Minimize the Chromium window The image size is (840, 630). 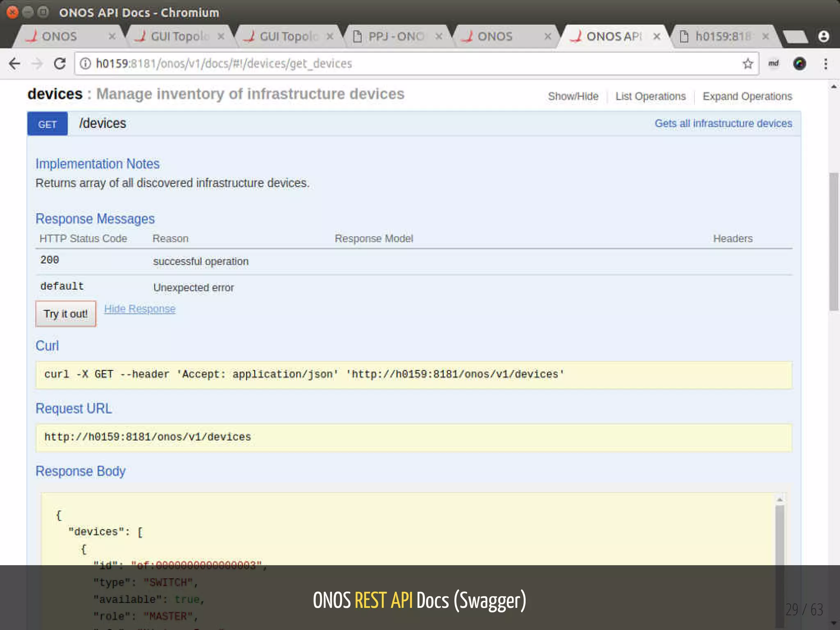point(28,12)
